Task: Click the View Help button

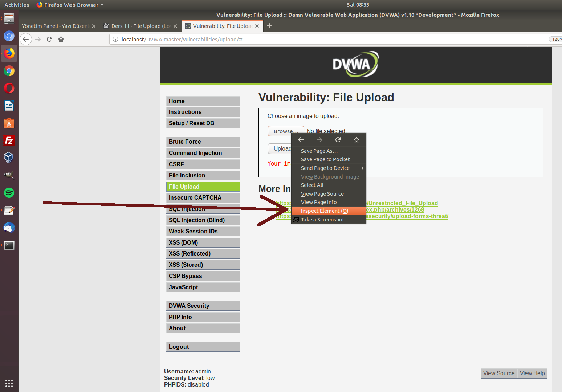Action: [x=532, y=373]
